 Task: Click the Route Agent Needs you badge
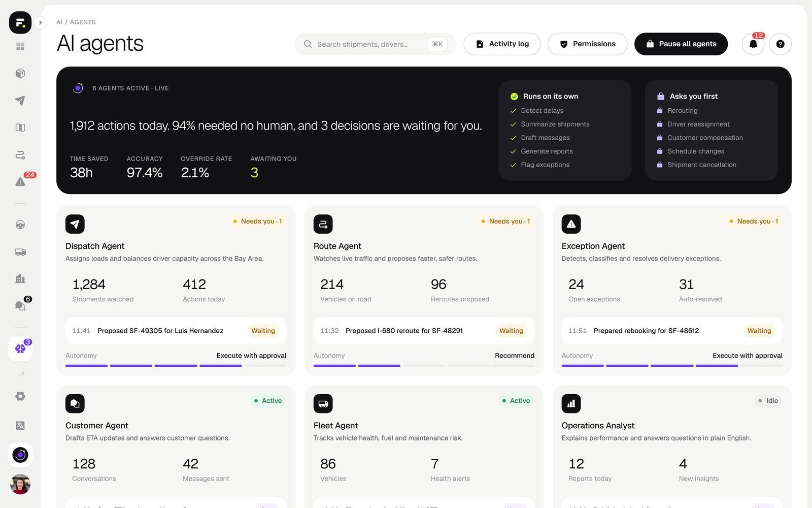click(x=505, y=221)
